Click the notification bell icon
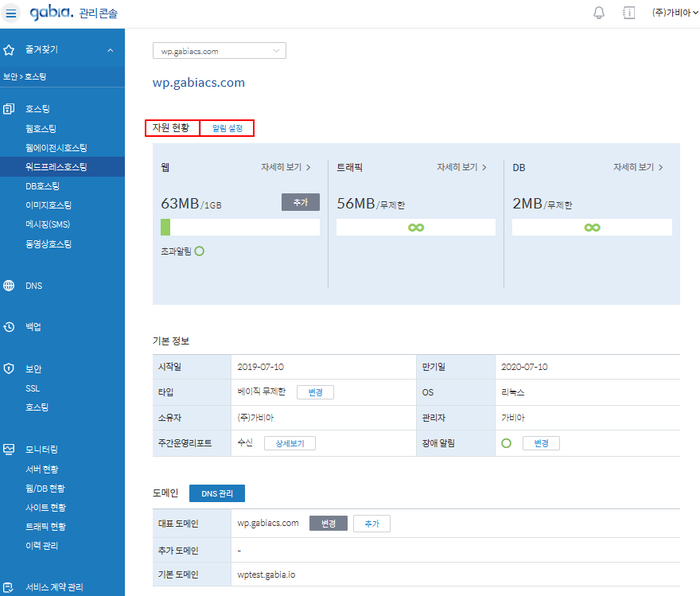 [x=599, y=13]
